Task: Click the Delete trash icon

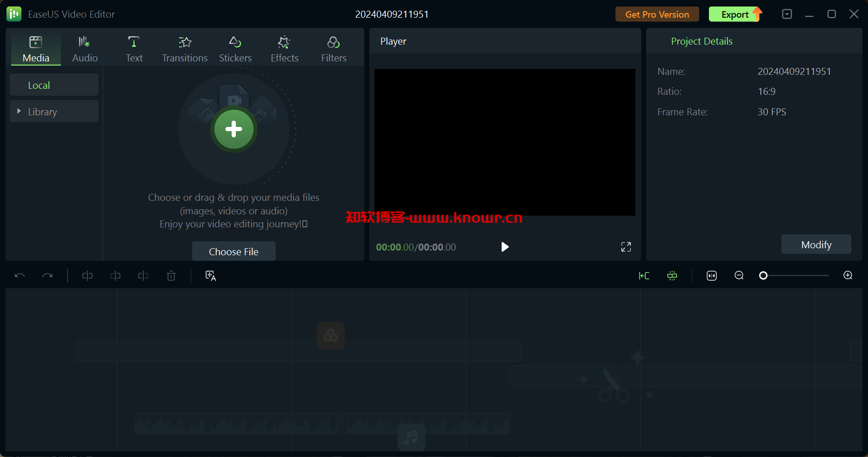Action: tap(171, 276)
